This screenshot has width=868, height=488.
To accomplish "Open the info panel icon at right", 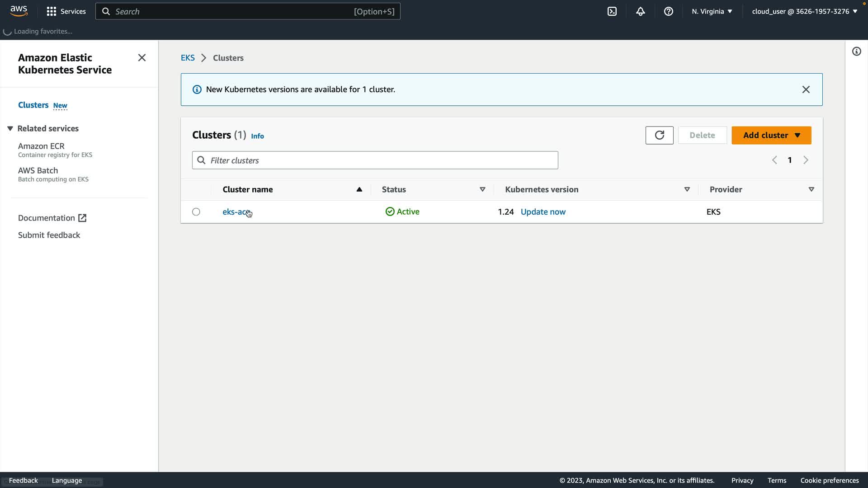I will (856, 52).
